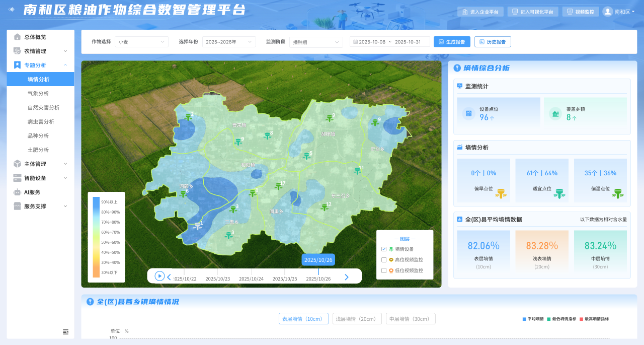Image resolution: width=644 pixels, height=345 pixels.
Task: Click the timeline next arrow
Action: pyautogui.click(x=346, y=277)
